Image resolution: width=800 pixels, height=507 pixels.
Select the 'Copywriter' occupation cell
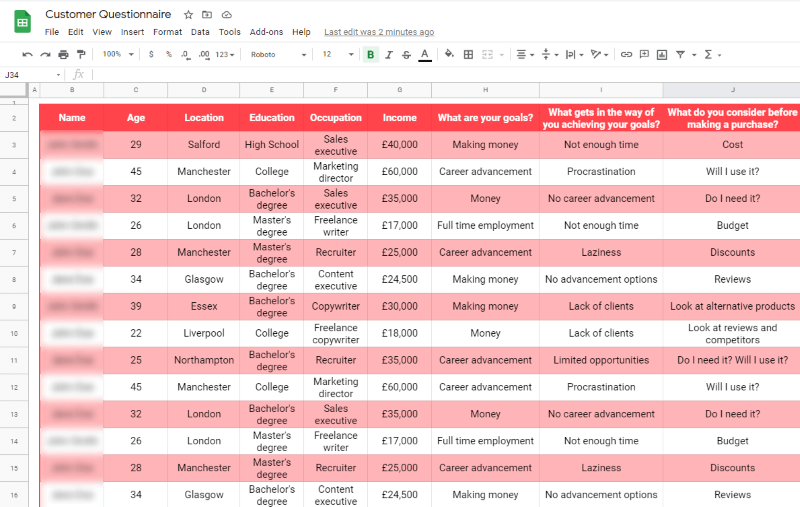pyautogui.click(x=335, y=307)
